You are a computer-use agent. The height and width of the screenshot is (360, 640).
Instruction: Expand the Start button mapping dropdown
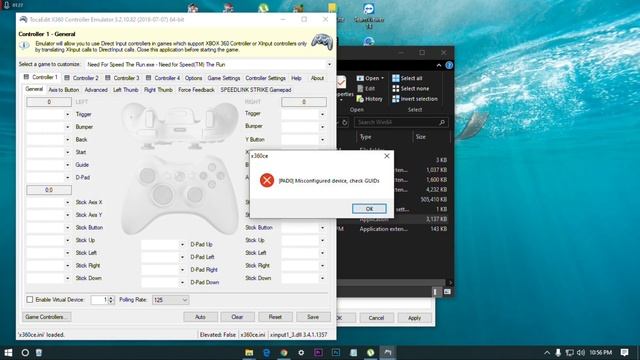(67, 152)
